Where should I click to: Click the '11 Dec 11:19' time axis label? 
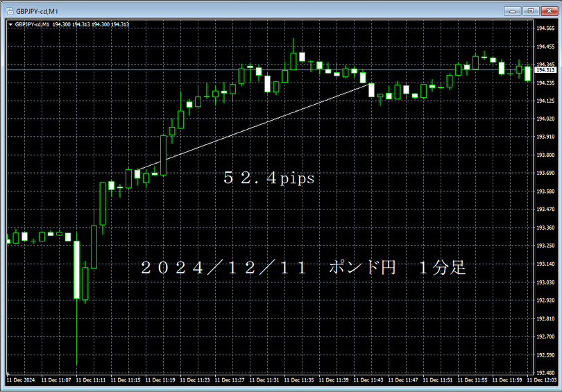(160, 380)
